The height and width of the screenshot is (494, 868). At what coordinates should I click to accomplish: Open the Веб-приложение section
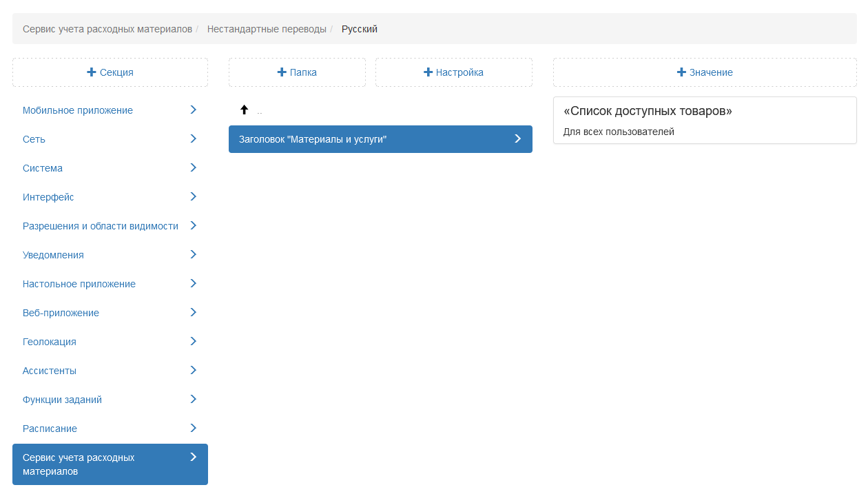pos(61,313)
